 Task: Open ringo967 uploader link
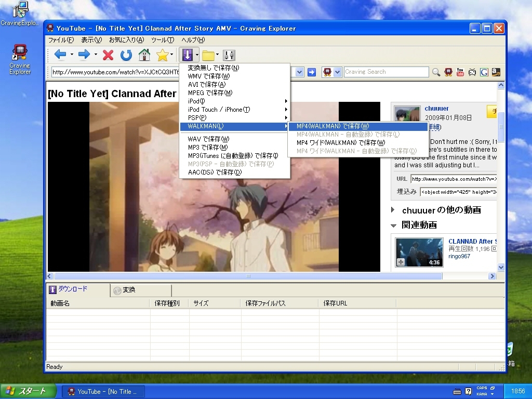[x=459, y=257]
